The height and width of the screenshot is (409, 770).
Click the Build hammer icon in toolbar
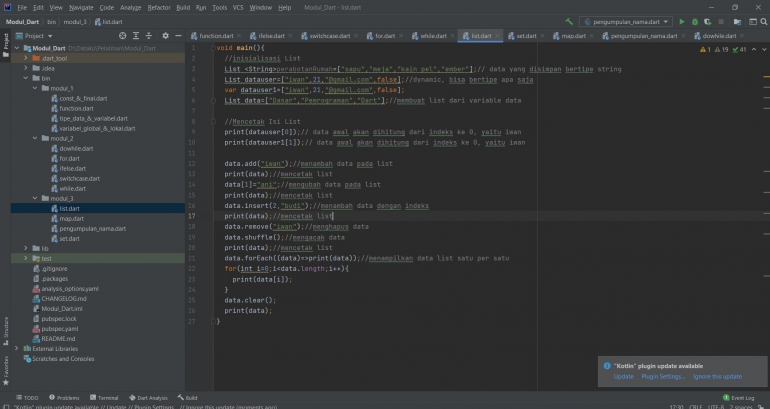pyautogui.click(x=569, y=22)
